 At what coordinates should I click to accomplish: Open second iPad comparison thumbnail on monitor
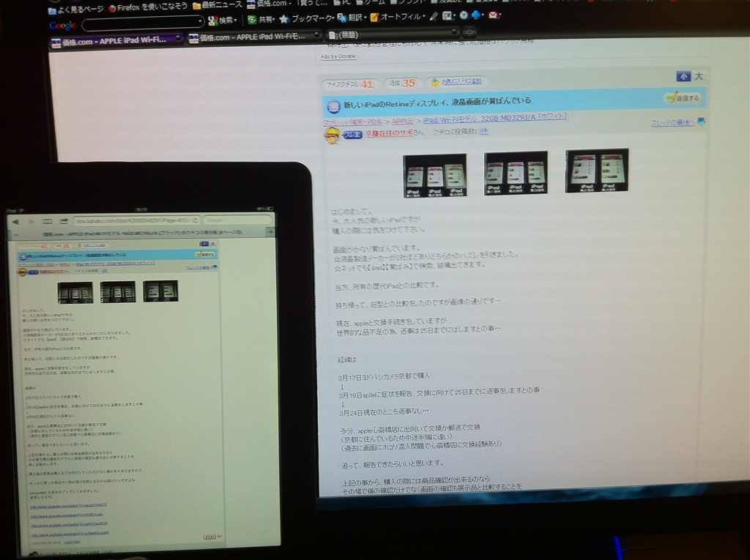[516, 173]
